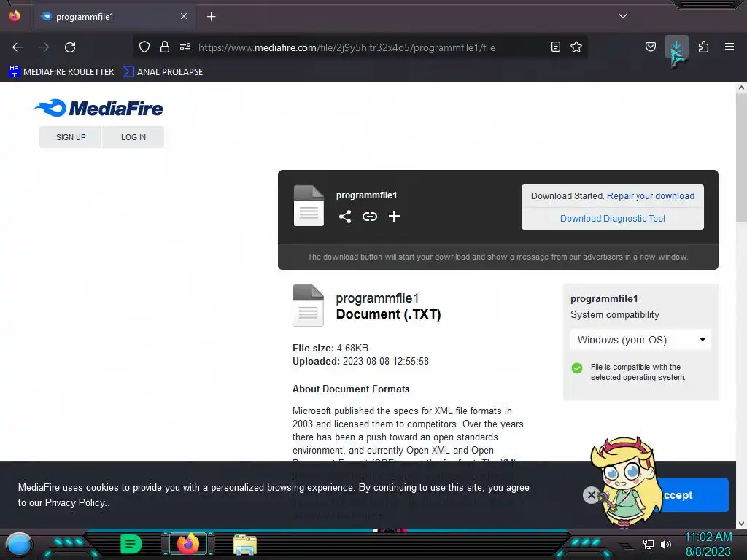The image size is (747, 560).
Task: Click the forward navigation arrow
Action: [x=44, y=47]
